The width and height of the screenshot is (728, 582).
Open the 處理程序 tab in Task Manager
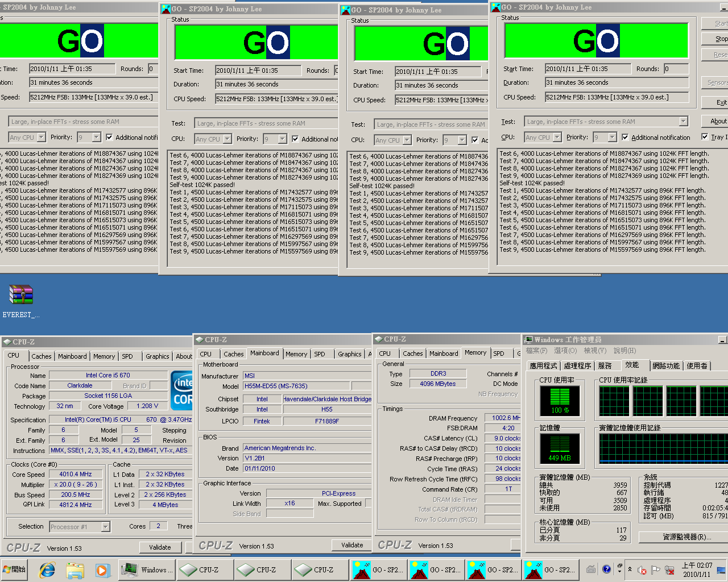577,366
